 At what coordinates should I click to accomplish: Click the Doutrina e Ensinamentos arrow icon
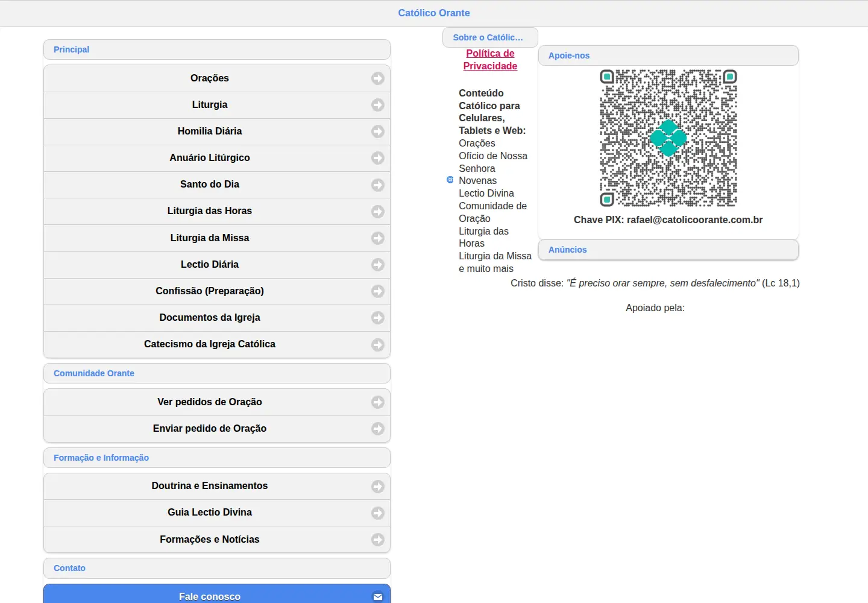point(378,486)
